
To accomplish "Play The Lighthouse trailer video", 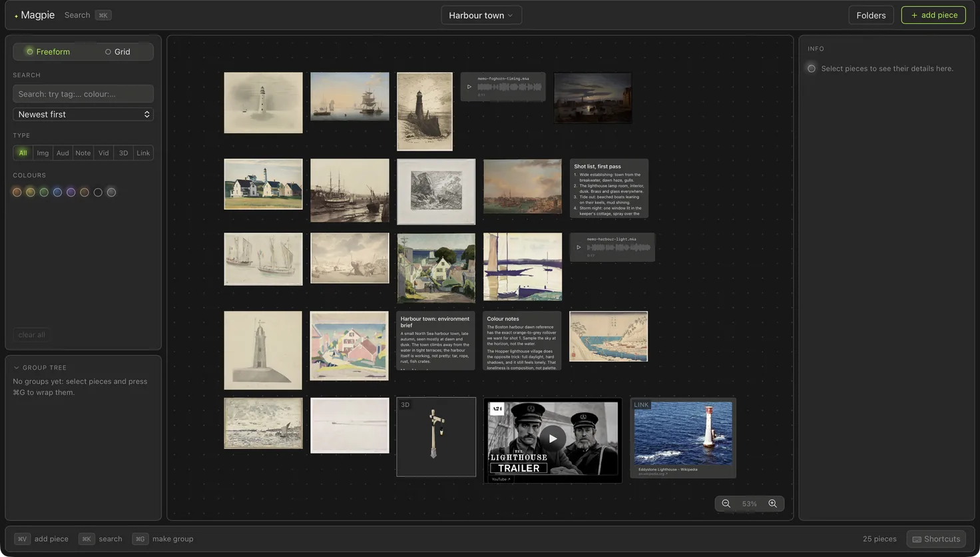I will pos(553,438).
